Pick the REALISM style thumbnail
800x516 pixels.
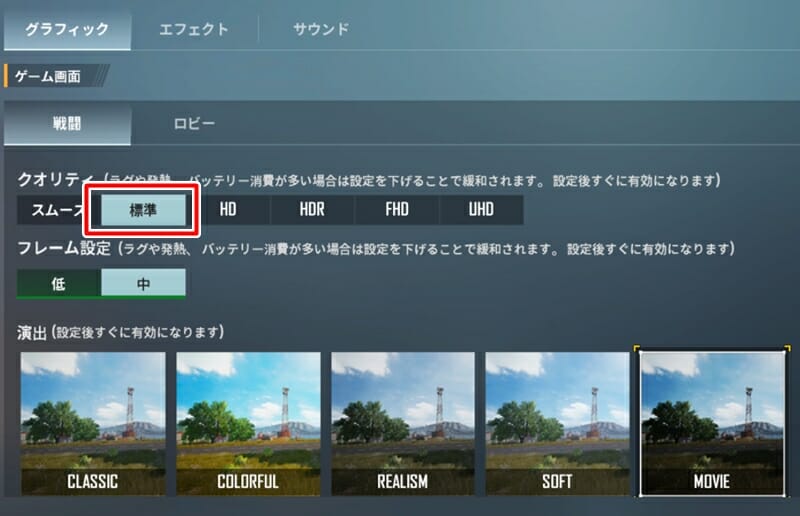[403, 424]
